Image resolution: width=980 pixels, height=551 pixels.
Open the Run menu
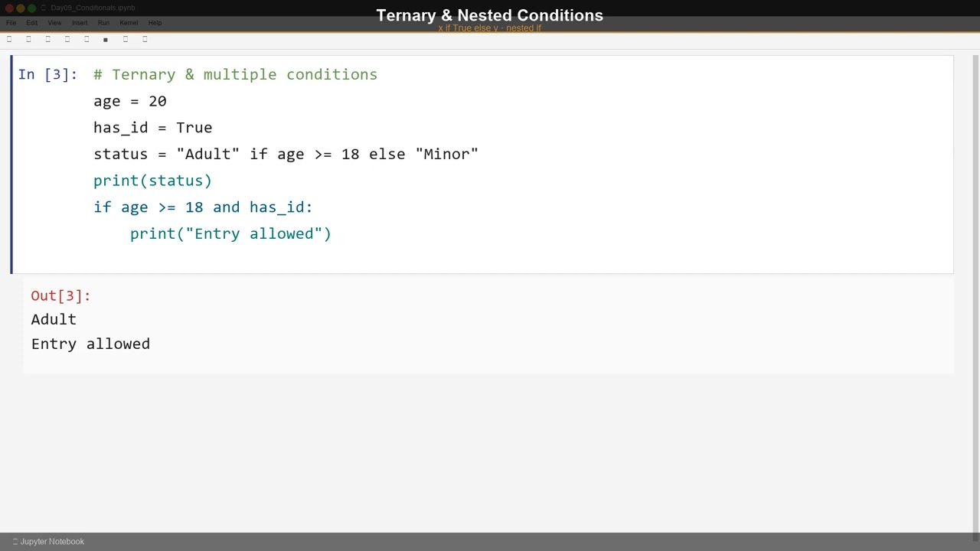point(103,23)
